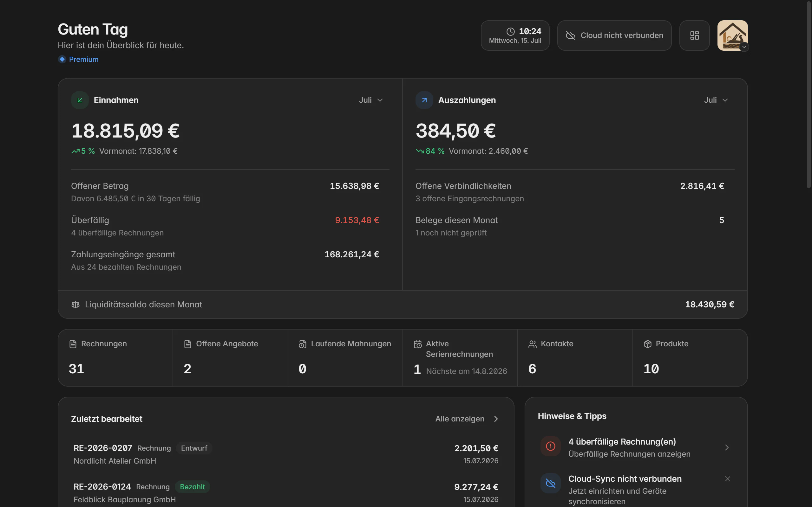
Task: Dismiss the Cloud-Sync nicht verbunden tip
Action: (x=727, y=479)
